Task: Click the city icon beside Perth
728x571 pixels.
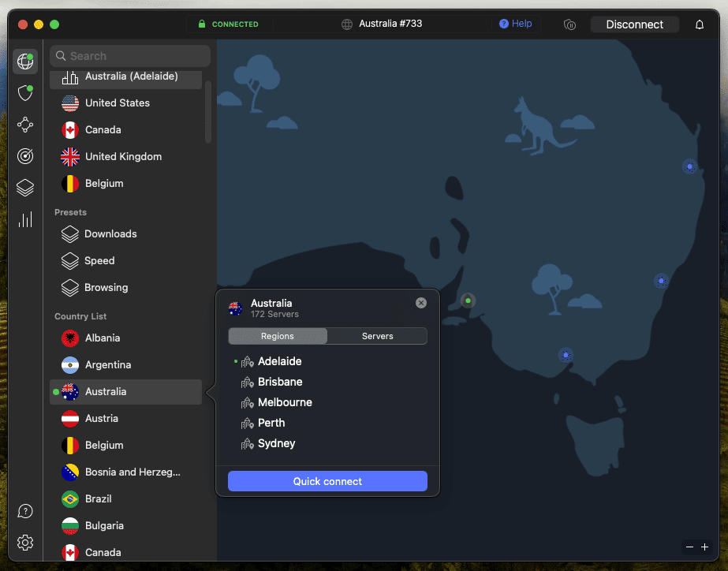Action: tap(247, 424)
